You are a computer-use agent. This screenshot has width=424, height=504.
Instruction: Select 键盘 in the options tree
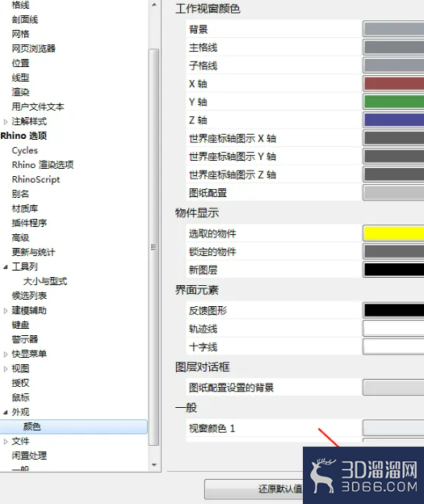tap(20, 325)
